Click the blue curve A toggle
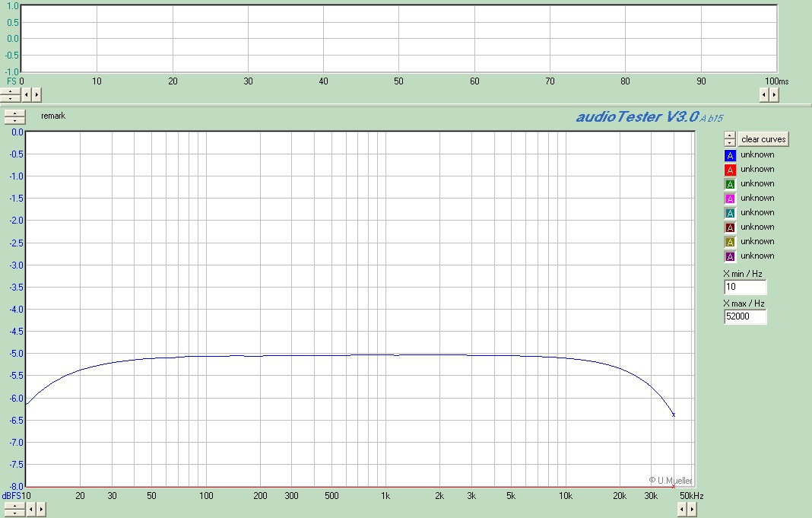The height and width of the screenshot is (518, 812). (730, 155)
